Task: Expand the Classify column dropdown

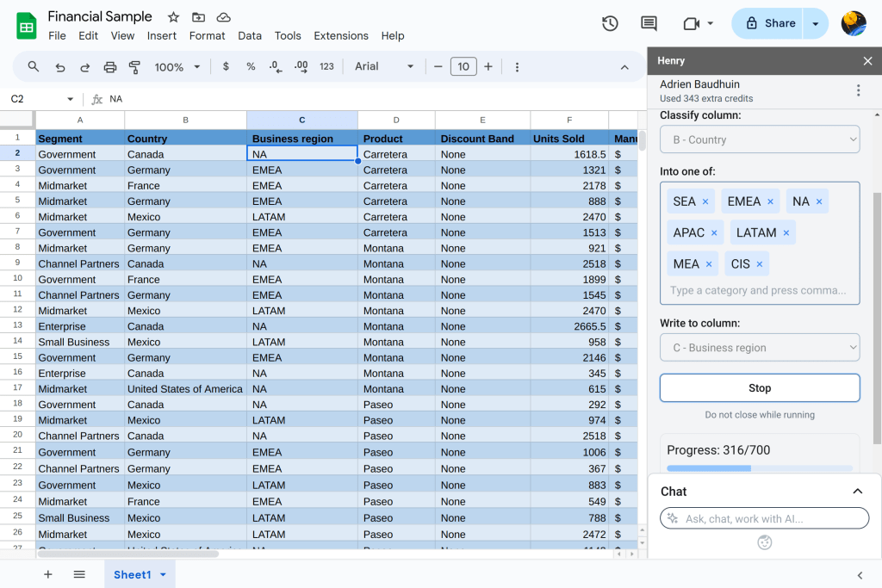Action: 760,139
